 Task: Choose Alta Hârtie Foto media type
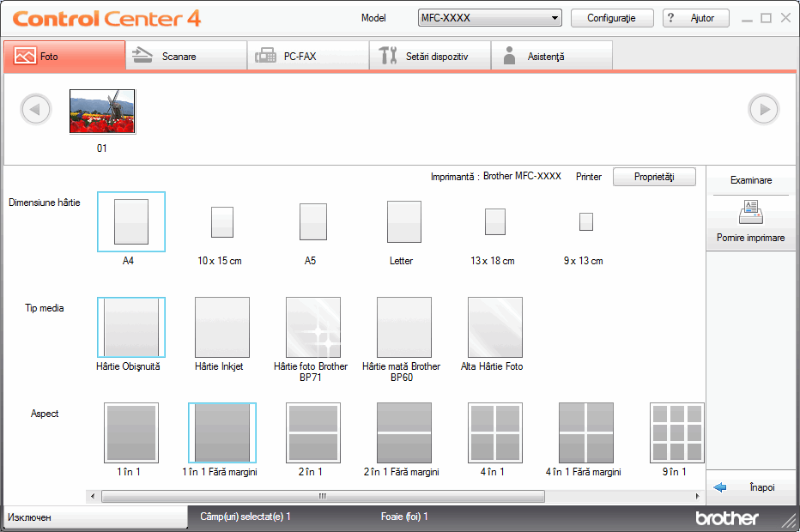click(x=495, y=328)
